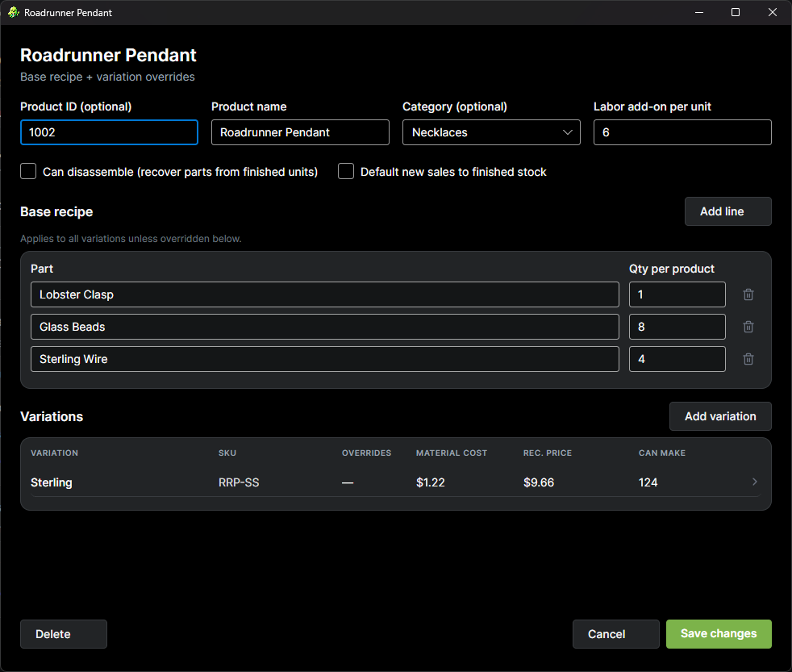The height and width of the screenshot is (672, 792).
Task: Expand the Sterling variation row chevron
Action: pos(754,482)
